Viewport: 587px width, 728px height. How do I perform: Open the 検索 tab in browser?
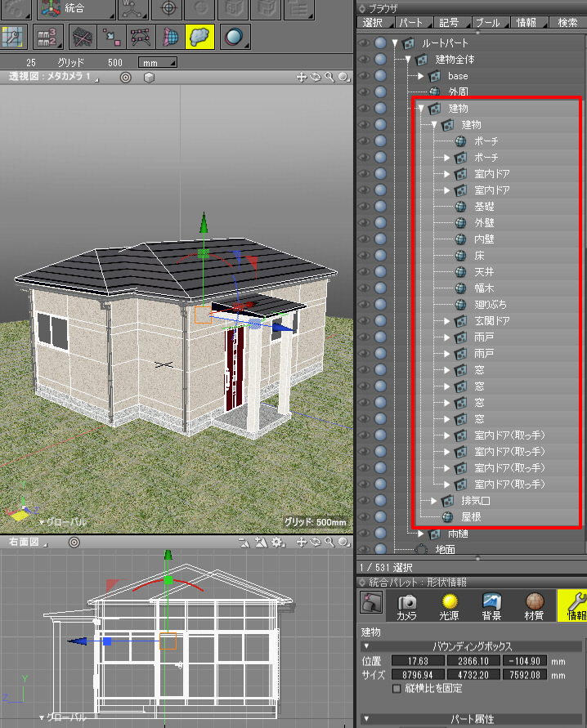point(568,22)
